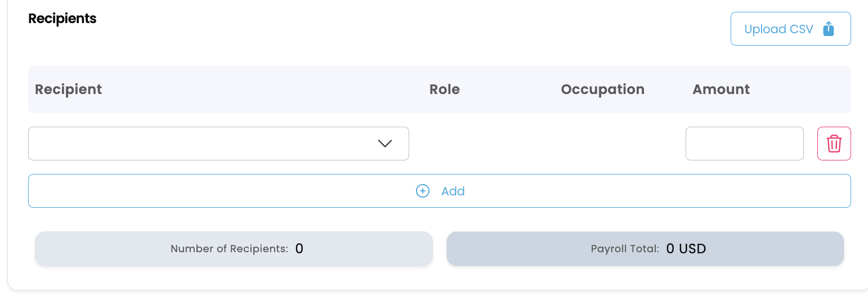This screenshot has width=868, height=295.
Task: Click the upload arrow icon beside Upload CSV
Action: (828, 29)
